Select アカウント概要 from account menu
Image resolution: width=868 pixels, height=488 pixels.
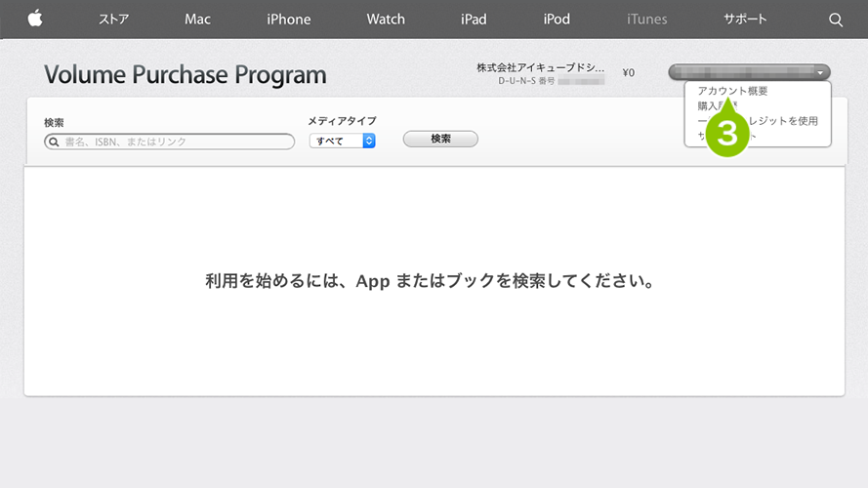[732, 91]
